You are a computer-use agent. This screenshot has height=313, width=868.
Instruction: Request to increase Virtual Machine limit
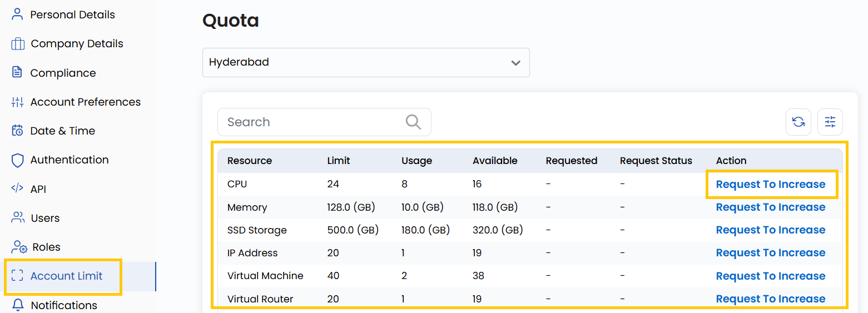770,276
